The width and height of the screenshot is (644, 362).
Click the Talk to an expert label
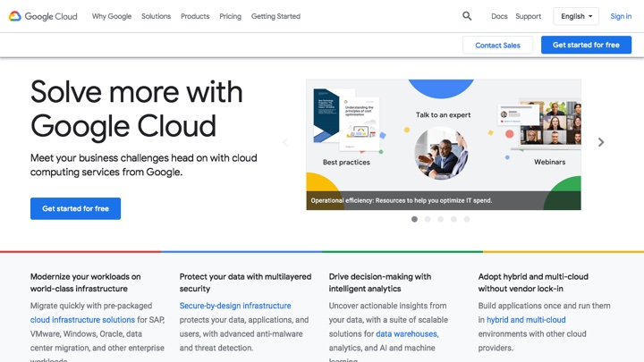pyautogui.click(x=443, y=115)
